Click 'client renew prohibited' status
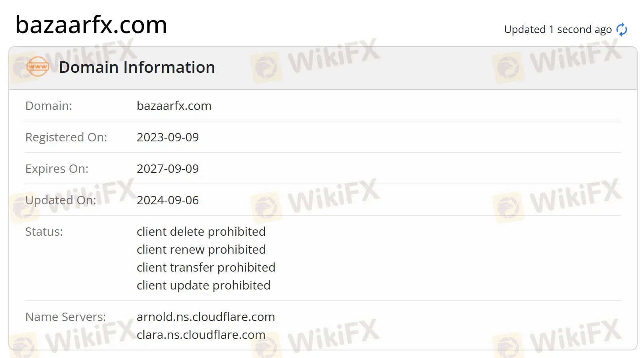Image resolution: width=644 pixels, height=358 pixels. (201, 249)
